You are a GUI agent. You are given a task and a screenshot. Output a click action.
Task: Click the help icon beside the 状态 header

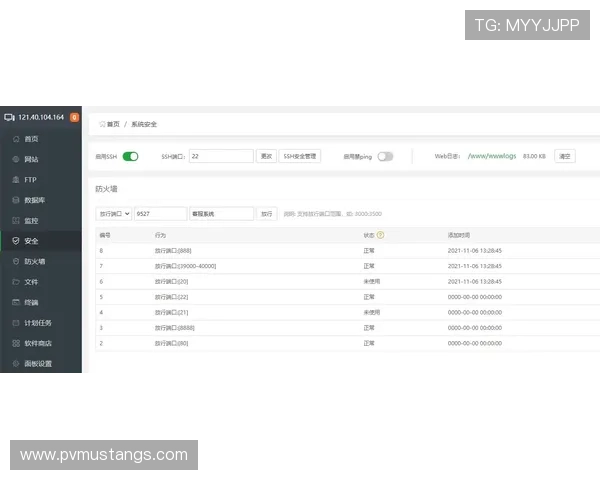(380, 235)
